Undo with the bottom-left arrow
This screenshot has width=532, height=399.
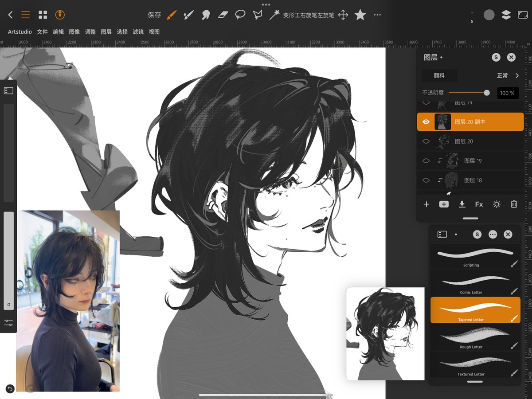[10, 389]
